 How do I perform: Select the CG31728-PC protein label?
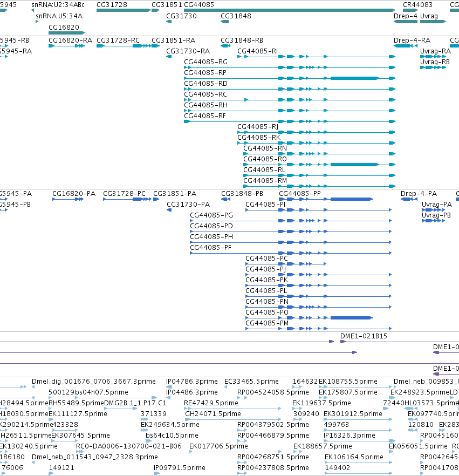(x=125, y=194)
